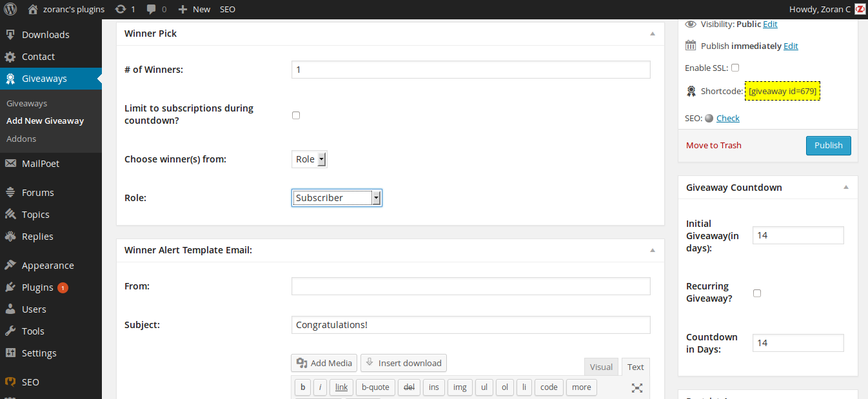Screen dimensions: 868x399
Task: Click the Publish button
Action: [828, 146]
